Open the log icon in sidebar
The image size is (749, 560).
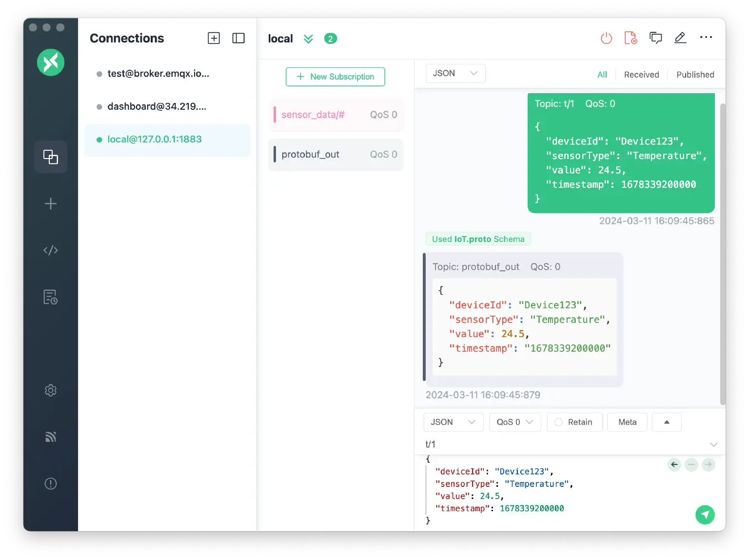51,297
